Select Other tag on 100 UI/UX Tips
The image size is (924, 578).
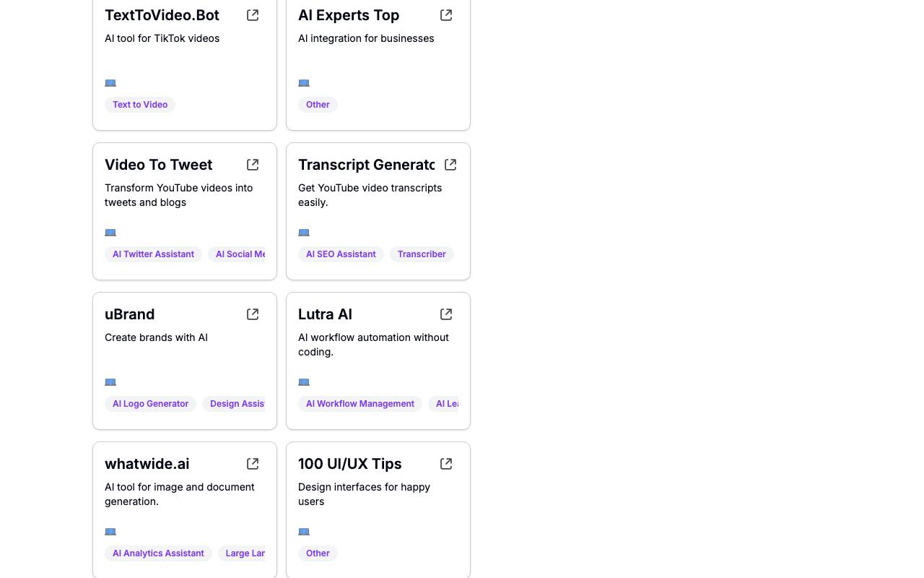[318, 553]
